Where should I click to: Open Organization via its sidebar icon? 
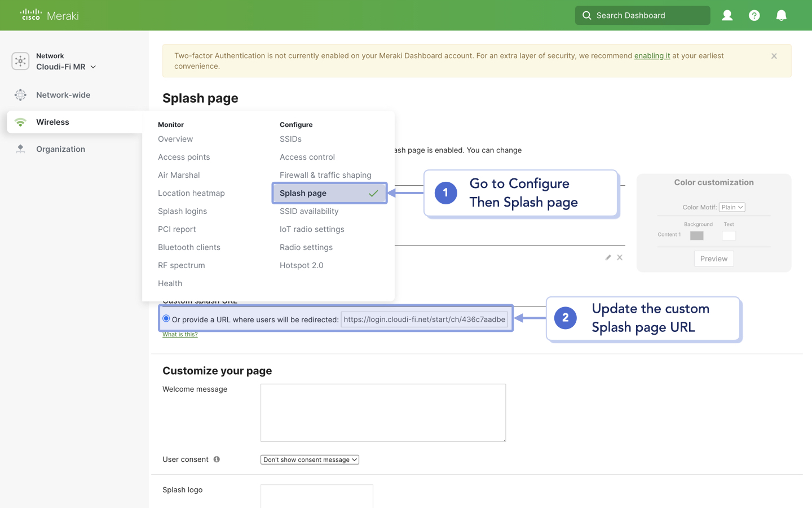tap(20, 148)
